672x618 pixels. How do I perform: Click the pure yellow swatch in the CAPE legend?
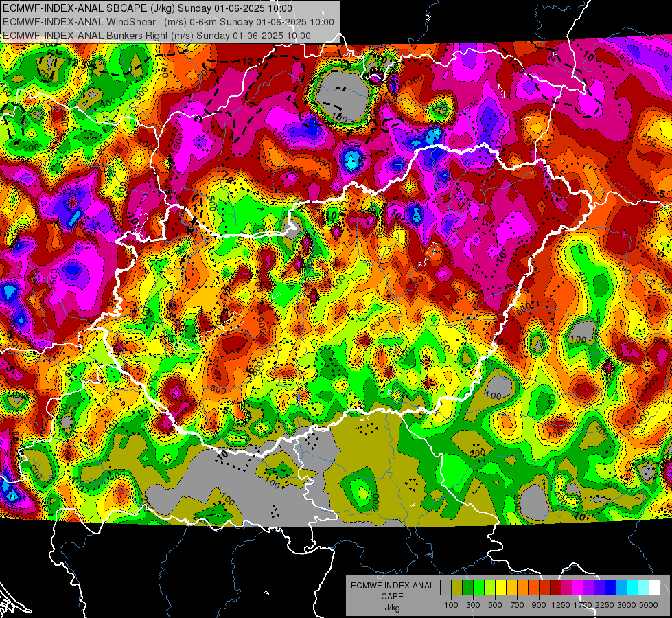point(500,588)
